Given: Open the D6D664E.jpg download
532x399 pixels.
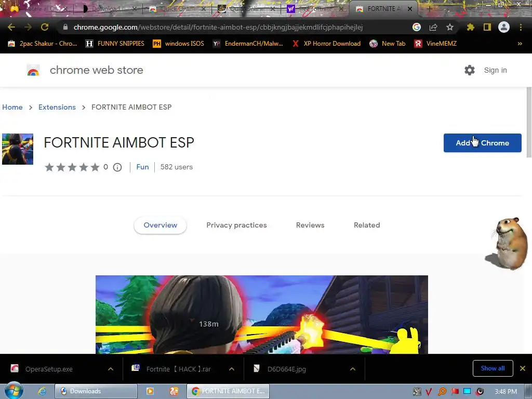Looking at the screenshot, I should [287, 369].
